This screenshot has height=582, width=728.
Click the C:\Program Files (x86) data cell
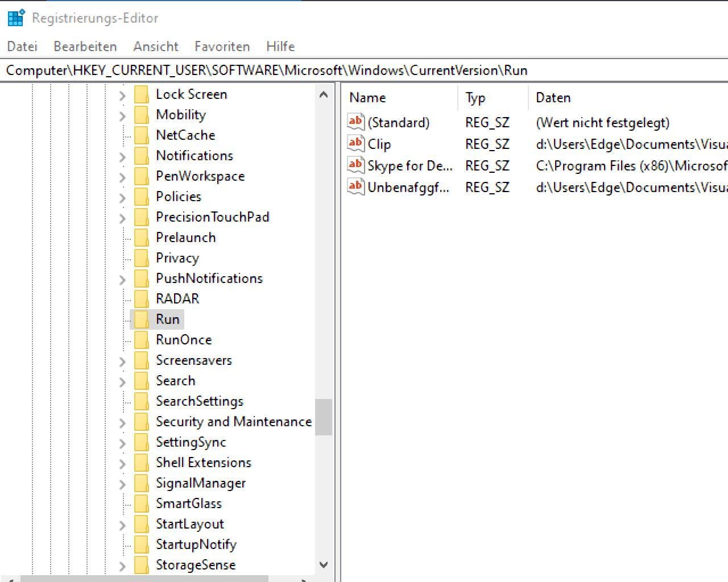click(x=632, y=166)
